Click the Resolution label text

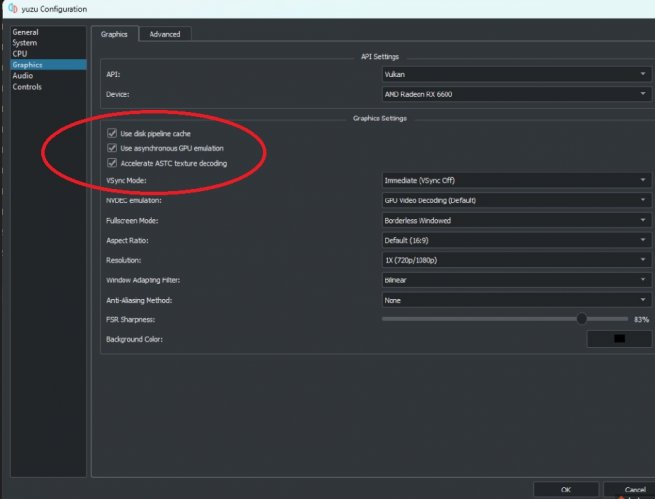tap(123, 260)
